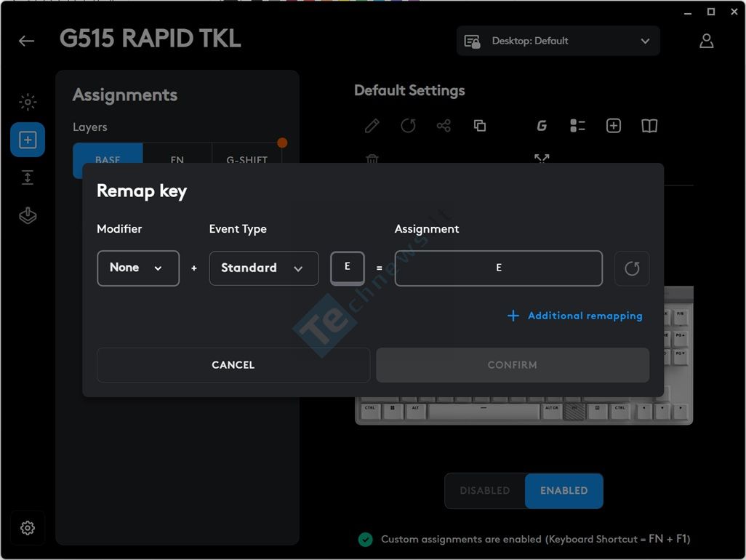Click the settings gear icon
Image resolution: width=746 pixels, height=560 pixels.
(x=28, y=528)
